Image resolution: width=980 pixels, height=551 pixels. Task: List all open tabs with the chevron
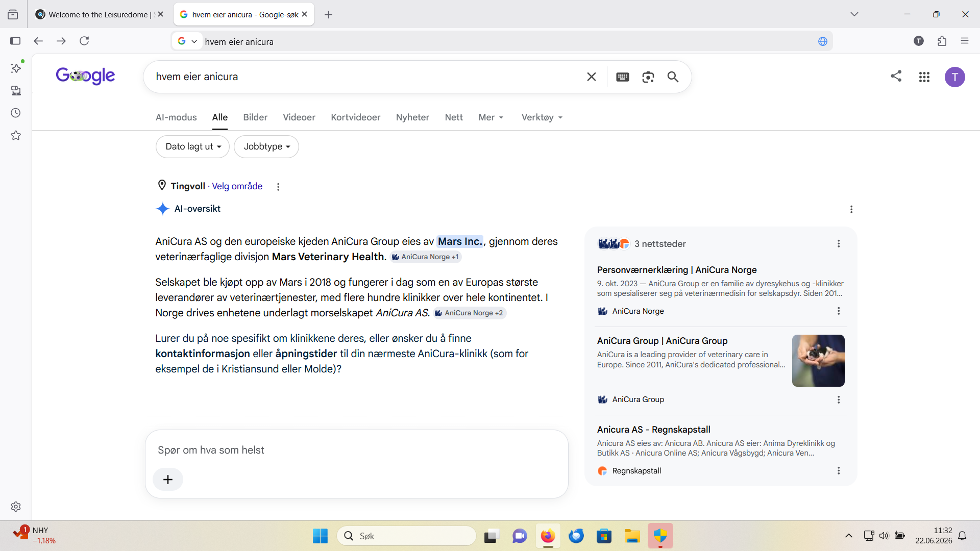[854, 14]
